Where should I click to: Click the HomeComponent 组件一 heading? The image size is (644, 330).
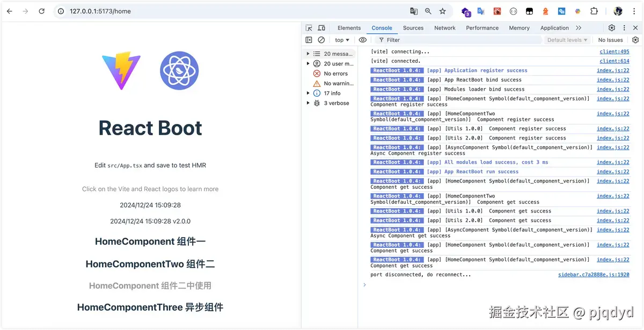(150, 241)
